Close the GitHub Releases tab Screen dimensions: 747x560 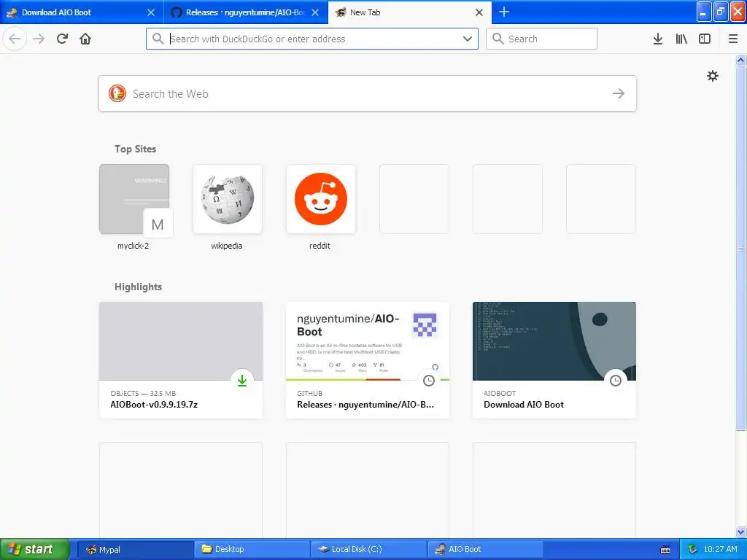point(315,12)
